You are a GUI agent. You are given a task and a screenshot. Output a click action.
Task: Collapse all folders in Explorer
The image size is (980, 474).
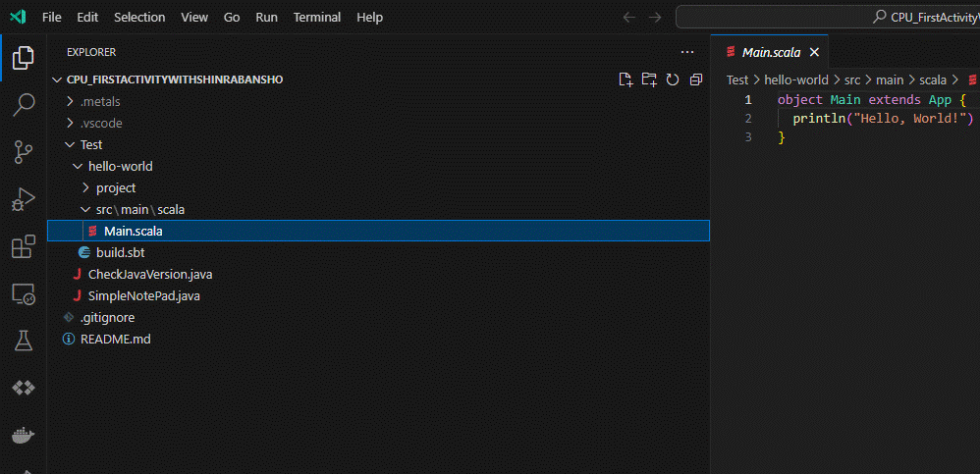(x=696, y=79)
